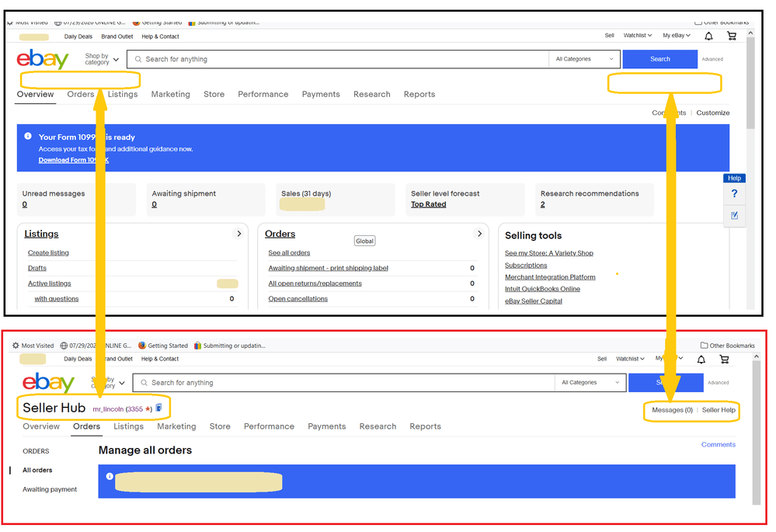
Task: Open Performance tab in top window
Action: [x=263, y=94]
